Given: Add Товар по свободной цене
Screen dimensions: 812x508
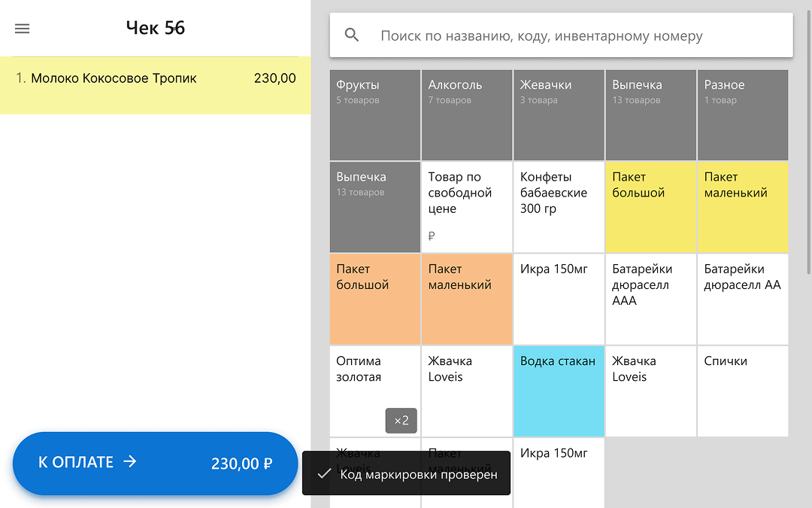Looking at the screenshot, I should coord(467,208).
